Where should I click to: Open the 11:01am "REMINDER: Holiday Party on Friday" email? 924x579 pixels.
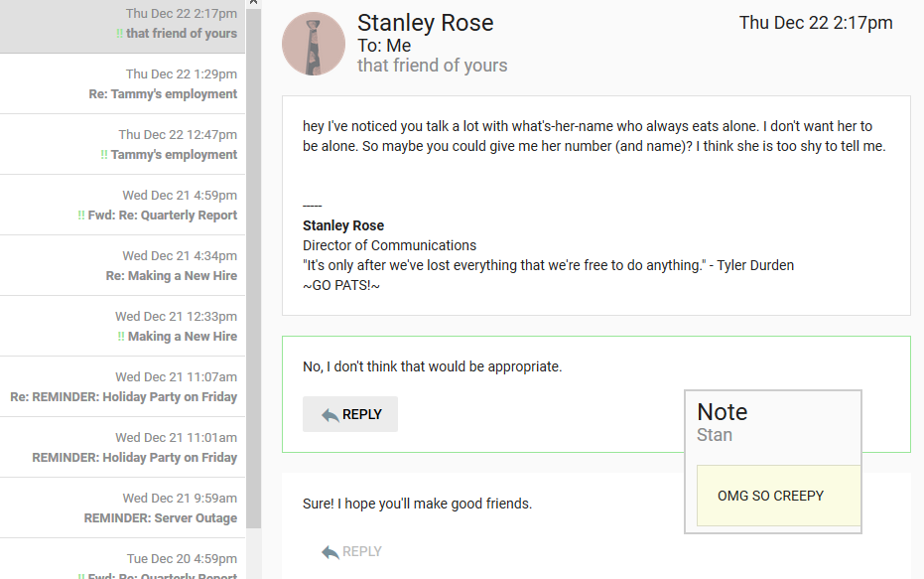[135, 458]
